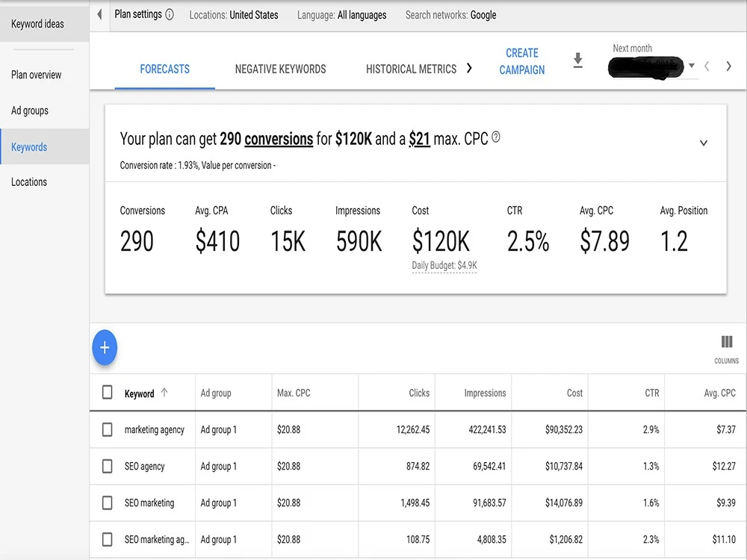The height and width of the screenshot is (560, 747).
Task: Collapse the forecast summary card chevron
Action: click(703, 143)
